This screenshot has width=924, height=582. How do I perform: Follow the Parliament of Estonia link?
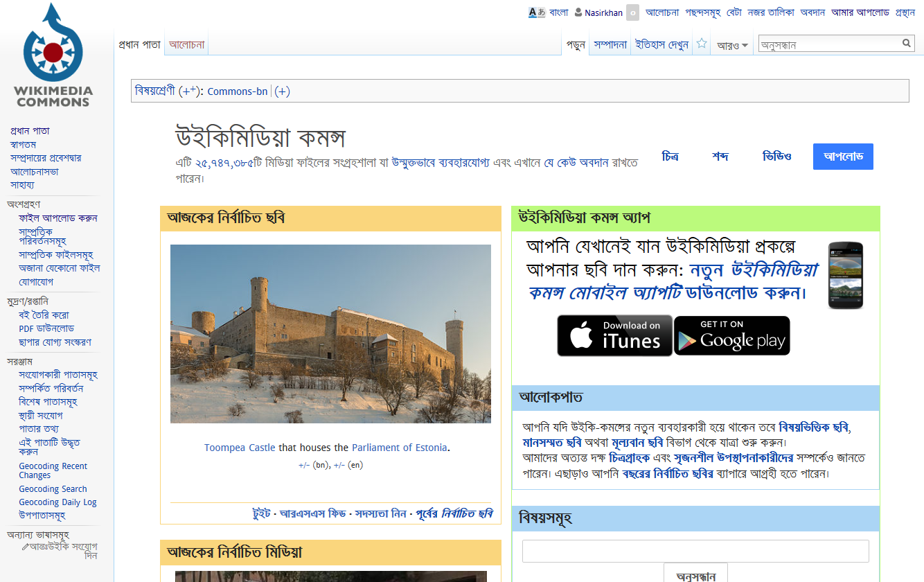click(399, 447)
